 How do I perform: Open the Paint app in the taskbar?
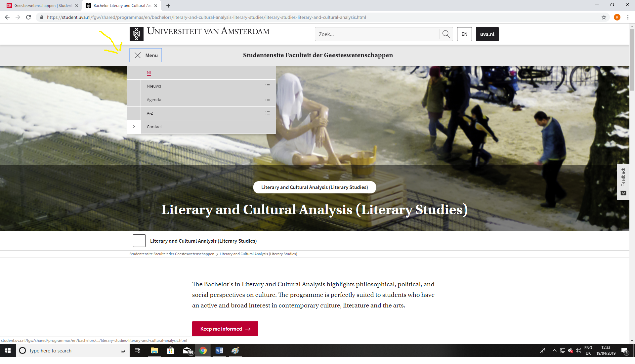(235, 350)
